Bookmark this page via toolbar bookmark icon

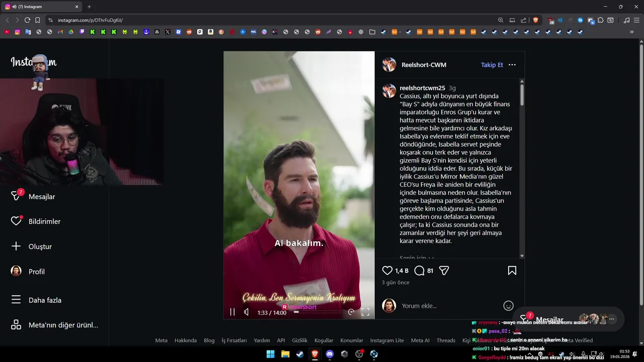pyautogui.click(x=37, y=20)
